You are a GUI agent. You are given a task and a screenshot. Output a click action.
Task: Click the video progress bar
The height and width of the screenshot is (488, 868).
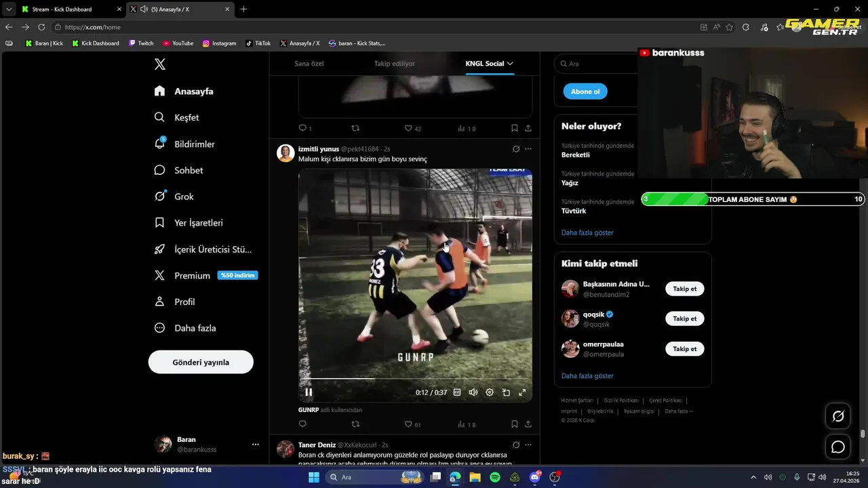tap(415, 378)
